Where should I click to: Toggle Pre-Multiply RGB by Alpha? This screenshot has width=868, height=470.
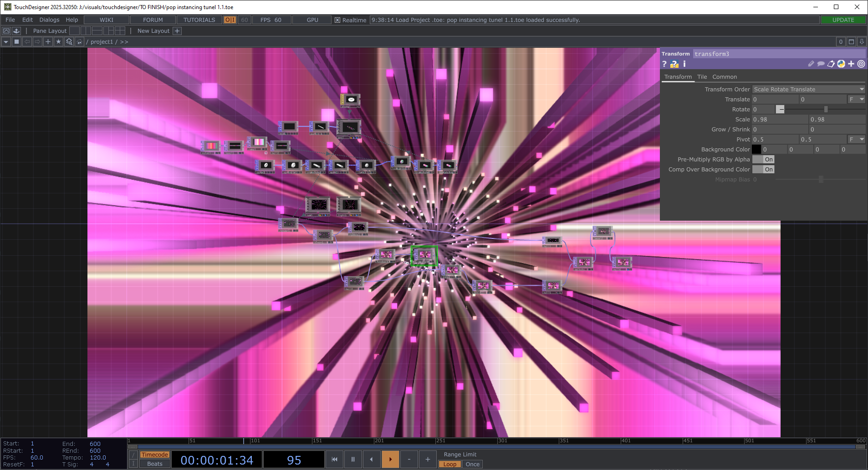[763, 160]
